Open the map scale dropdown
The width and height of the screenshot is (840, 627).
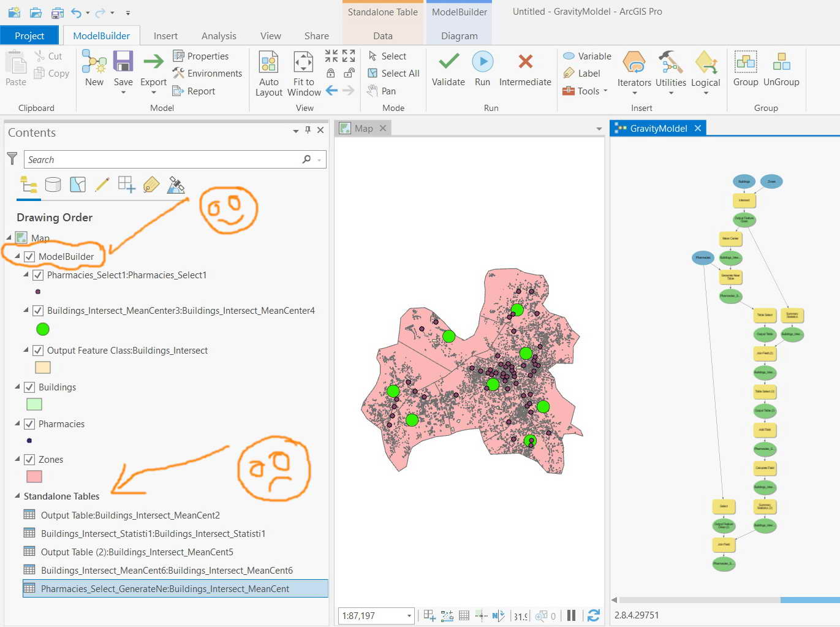pyautogui.click(x=408, y=615)
